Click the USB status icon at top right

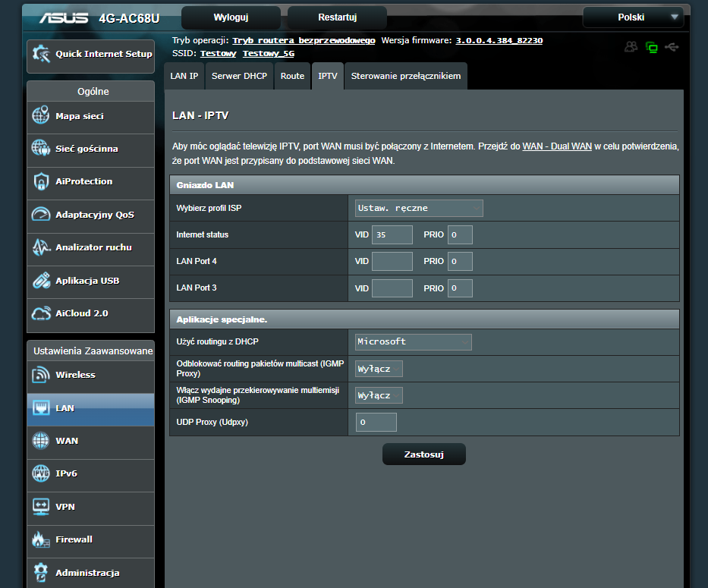[x=671, y=47]
